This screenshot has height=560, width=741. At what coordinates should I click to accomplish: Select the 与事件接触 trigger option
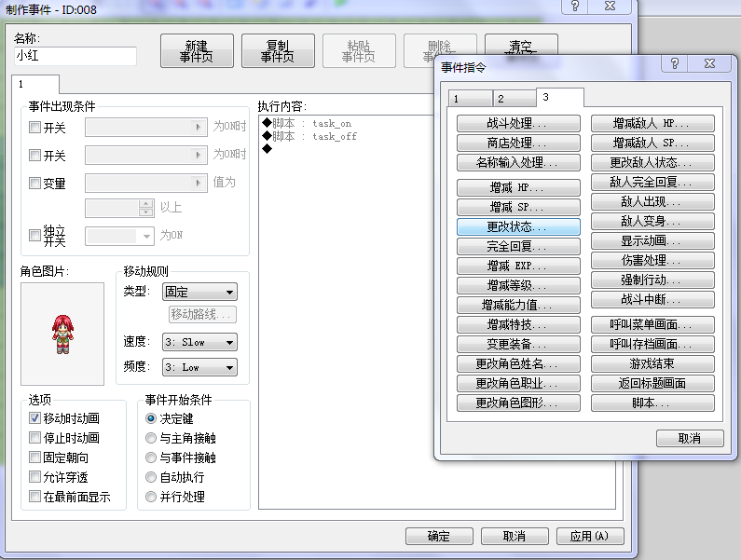[151, 458]
